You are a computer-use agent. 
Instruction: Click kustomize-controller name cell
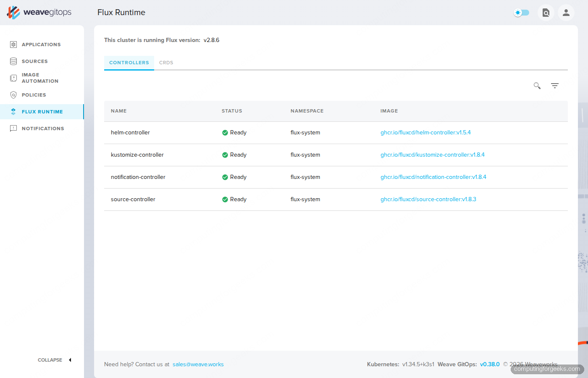[137, 155]
